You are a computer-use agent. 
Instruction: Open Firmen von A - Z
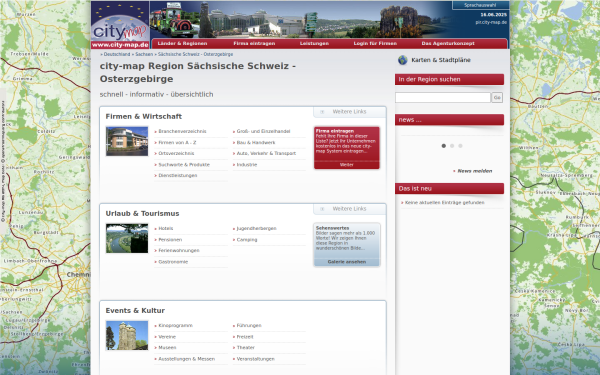[177, 142]
